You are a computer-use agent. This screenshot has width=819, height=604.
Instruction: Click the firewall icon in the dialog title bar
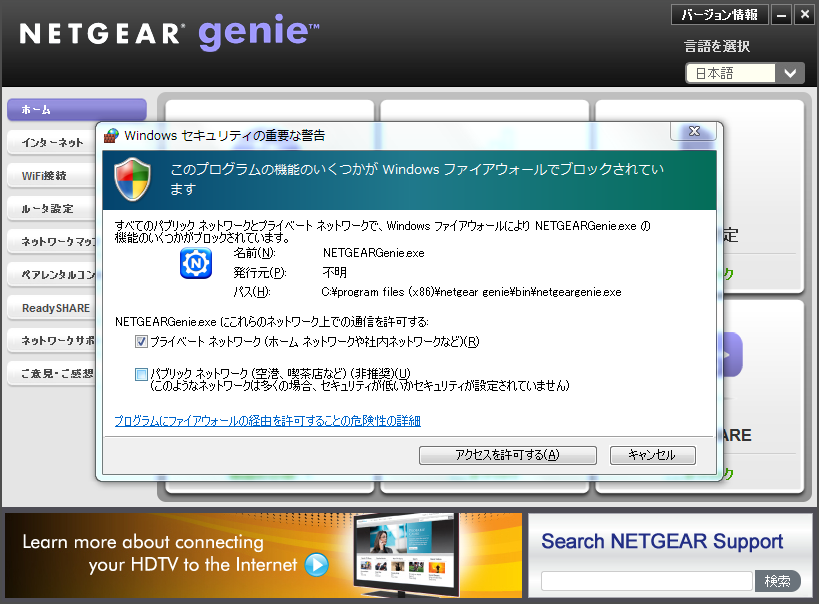click(111, 135)
